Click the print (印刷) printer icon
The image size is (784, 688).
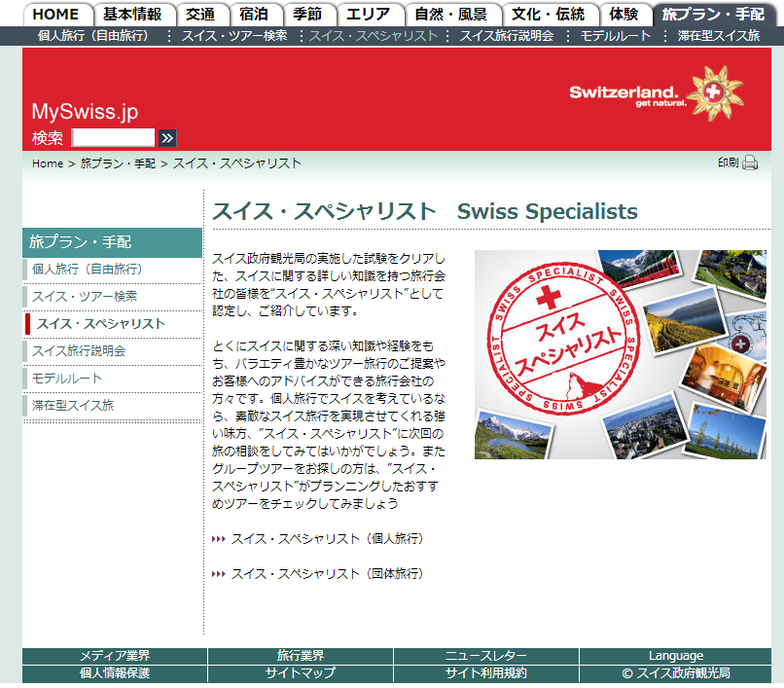[750, 163]
